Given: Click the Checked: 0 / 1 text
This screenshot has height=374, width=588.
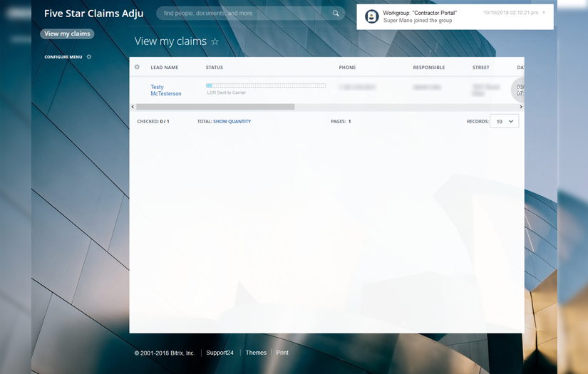Looking at the screenshot, I should 153,121.
